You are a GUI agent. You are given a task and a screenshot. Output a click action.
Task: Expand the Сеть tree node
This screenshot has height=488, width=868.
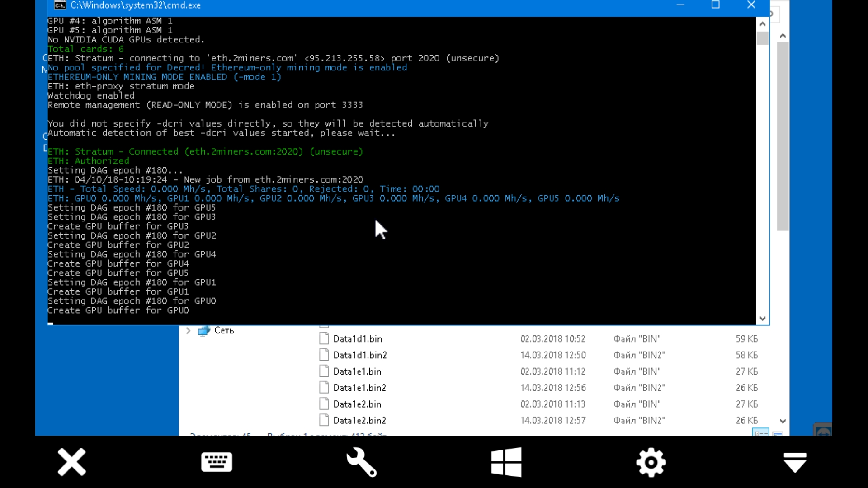click(x=189, y=331)
